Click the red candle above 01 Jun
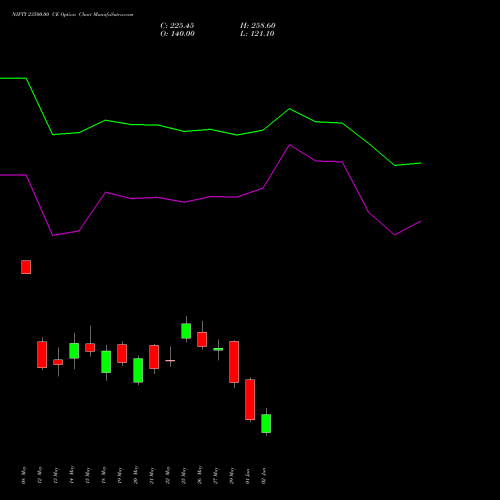Image resolution: width=500 pixels, height=500 pixels. pyautogui.click(x=250, y=399)
